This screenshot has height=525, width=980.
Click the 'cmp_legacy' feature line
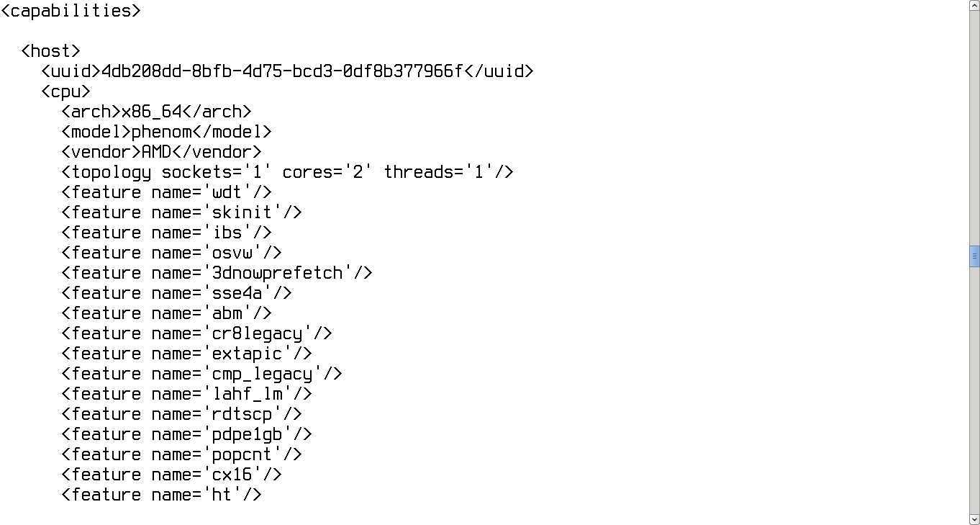201,374
